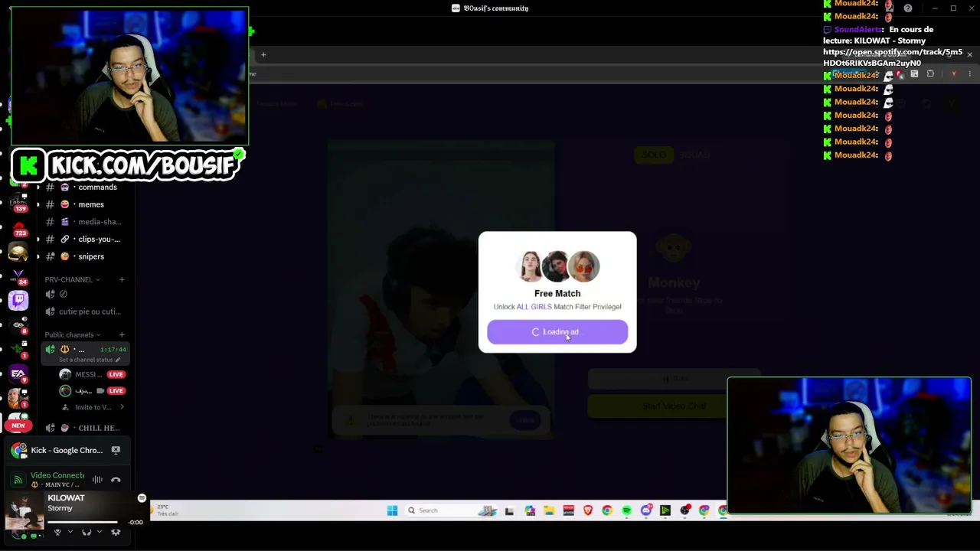Click the Loading ad button
Image resolution: width=980 pixels, height=551 pixels.
[557, 332]
